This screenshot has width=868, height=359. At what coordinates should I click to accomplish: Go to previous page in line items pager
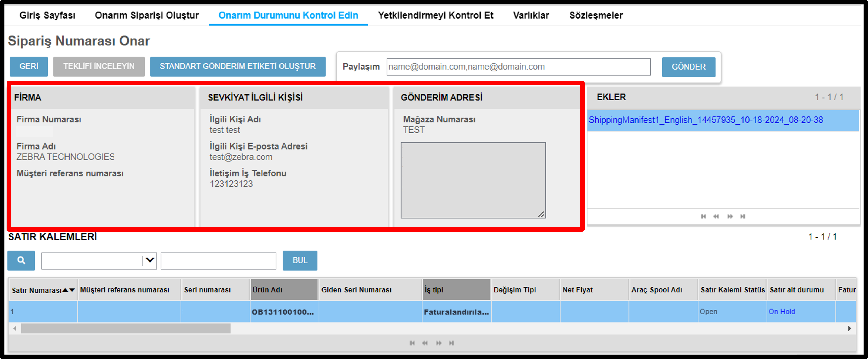point(425,343)
